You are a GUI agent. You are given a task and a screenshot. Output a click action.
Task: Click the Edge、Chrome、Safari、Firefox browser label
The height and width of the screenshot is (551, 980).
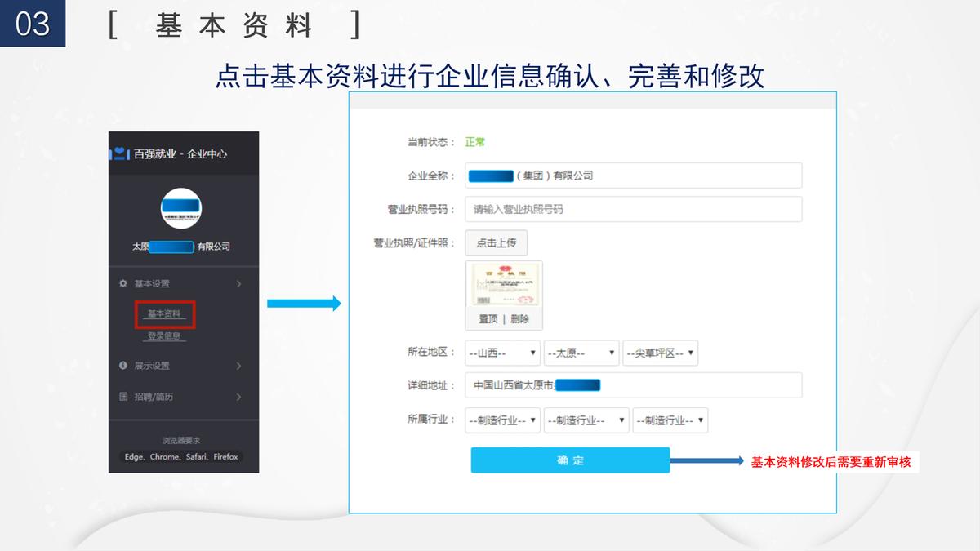coord(181,457)
